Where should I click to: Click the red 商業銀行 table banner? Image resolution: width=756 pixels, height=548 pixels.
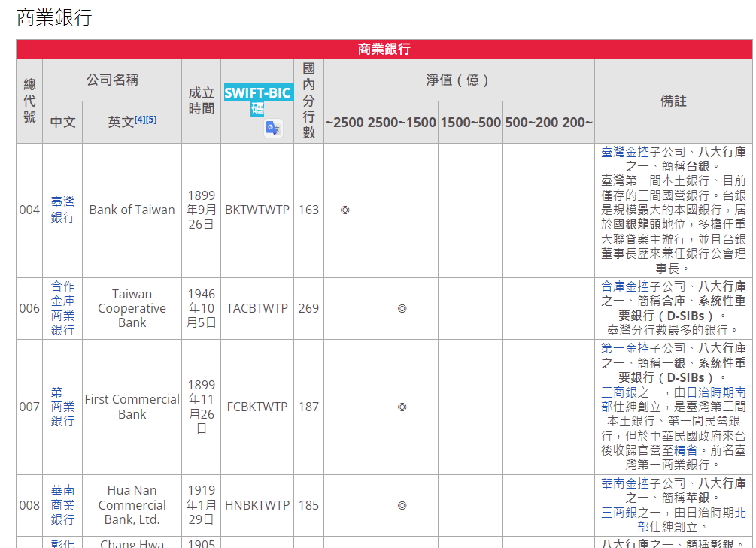[384, 49]
